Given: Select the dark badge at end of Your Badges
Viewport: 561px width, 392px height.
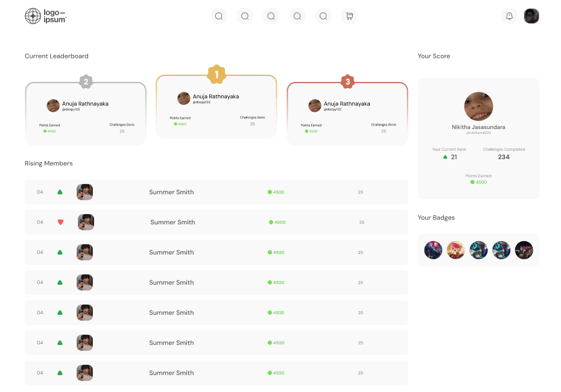Looking at the screenshot, I should (x=524, y=250).
